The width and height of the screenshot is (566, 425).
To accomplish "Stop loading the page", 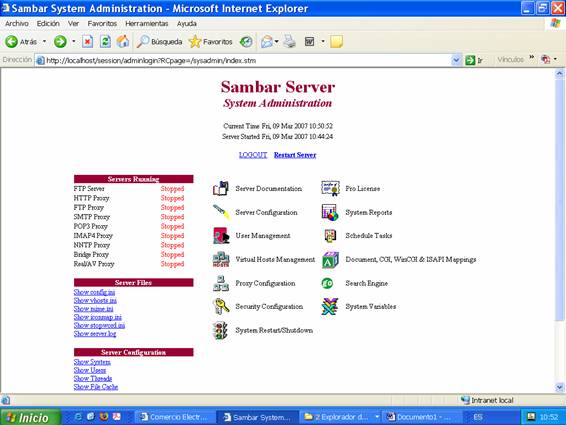I will [x=87, y=42].
